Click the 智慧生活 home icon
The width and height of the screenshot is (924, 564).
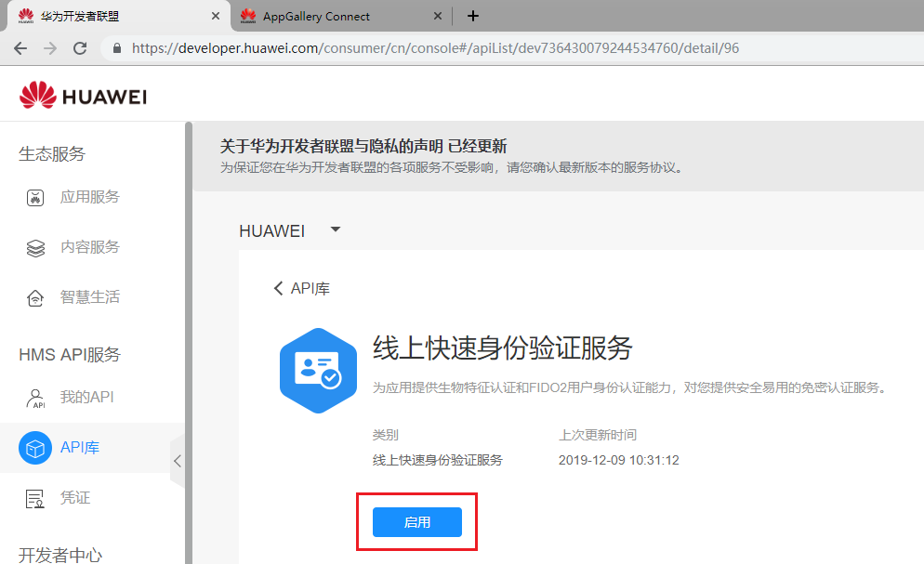tap(35, 297)
